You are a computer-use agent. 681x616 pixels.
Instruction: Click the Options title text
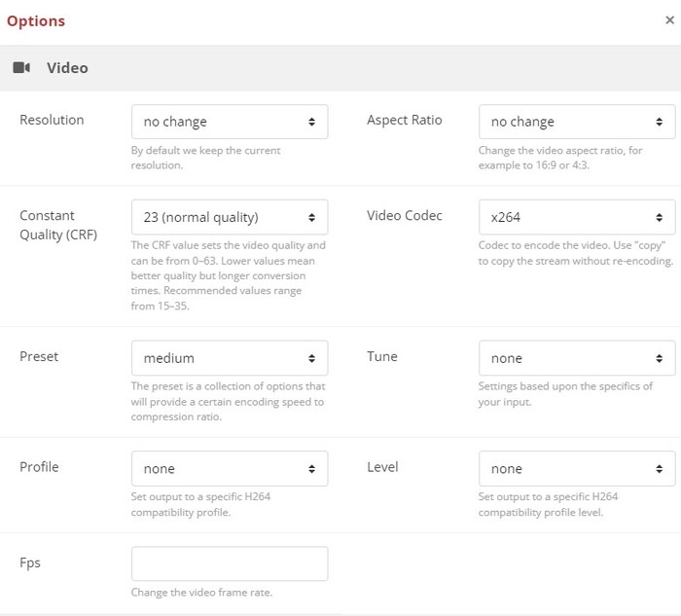coord(36,20)
